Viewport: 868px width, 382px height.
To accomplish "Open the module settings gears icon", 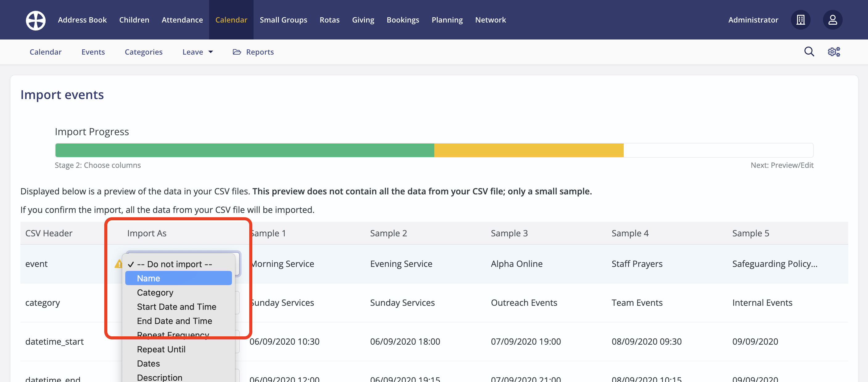I will click(834, 52).
